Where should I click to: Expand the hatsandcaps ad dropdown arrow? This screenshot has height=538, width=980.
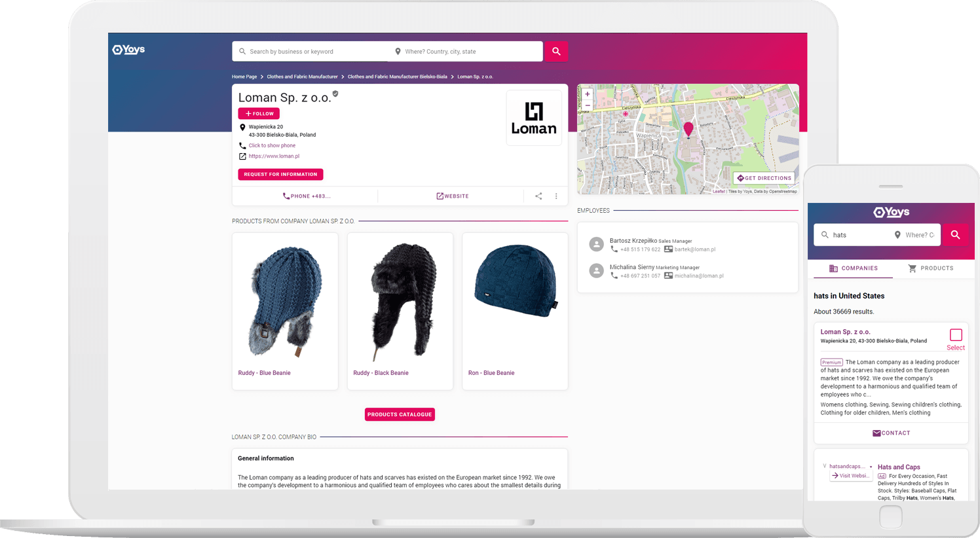coord(871,467)
